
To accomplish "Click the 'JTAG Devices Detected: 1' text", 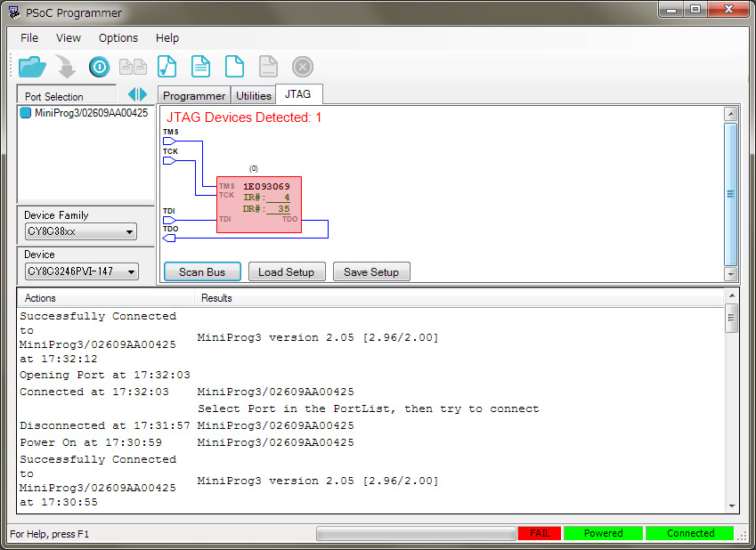I will [243, 117].
